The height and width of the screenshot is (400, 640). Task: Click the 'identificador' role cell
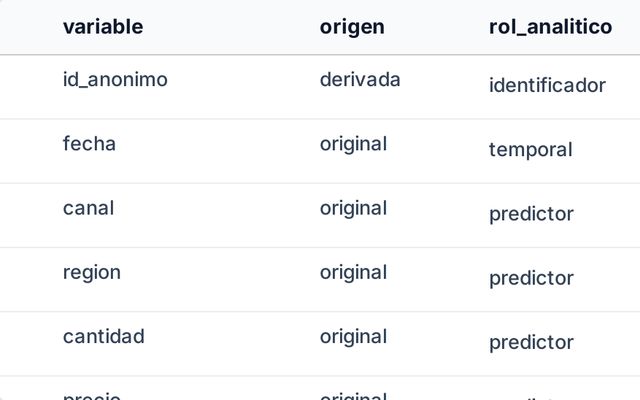pyautogui.click(x=547, y=85)
